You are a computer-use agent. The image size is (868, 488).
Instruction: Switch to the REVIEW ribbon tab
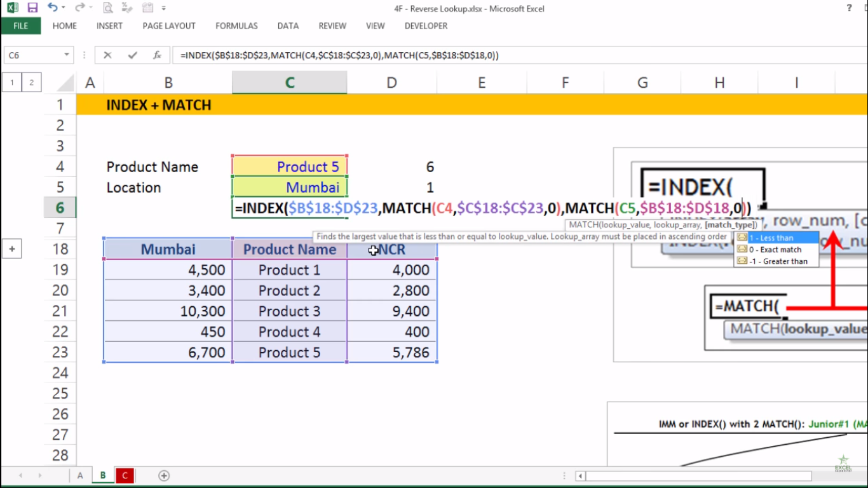click(x=332, y=26)
